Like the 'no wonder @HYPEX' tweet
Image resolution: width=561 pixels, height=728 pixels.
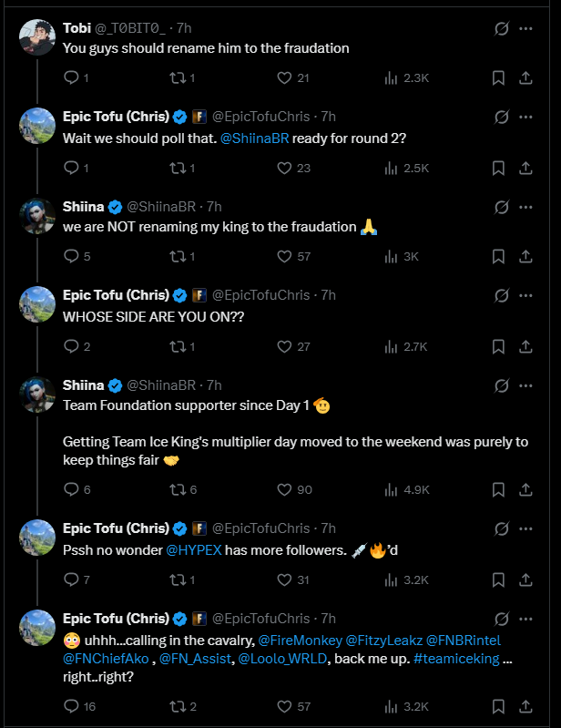(x=284, y=579)
